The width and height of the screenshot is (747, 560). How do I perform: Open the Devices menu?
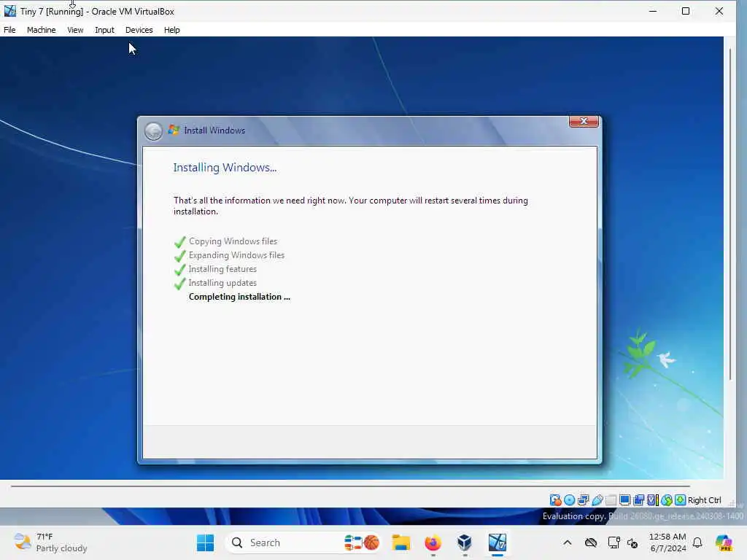pyautogui.click(x=139, y=30)
